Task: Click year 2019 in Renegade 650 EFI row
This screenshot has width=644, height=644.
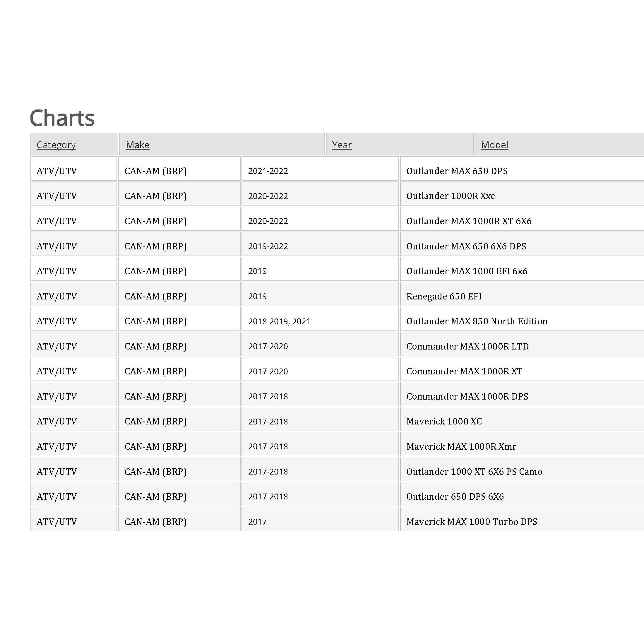Action: tap(320, 294)
